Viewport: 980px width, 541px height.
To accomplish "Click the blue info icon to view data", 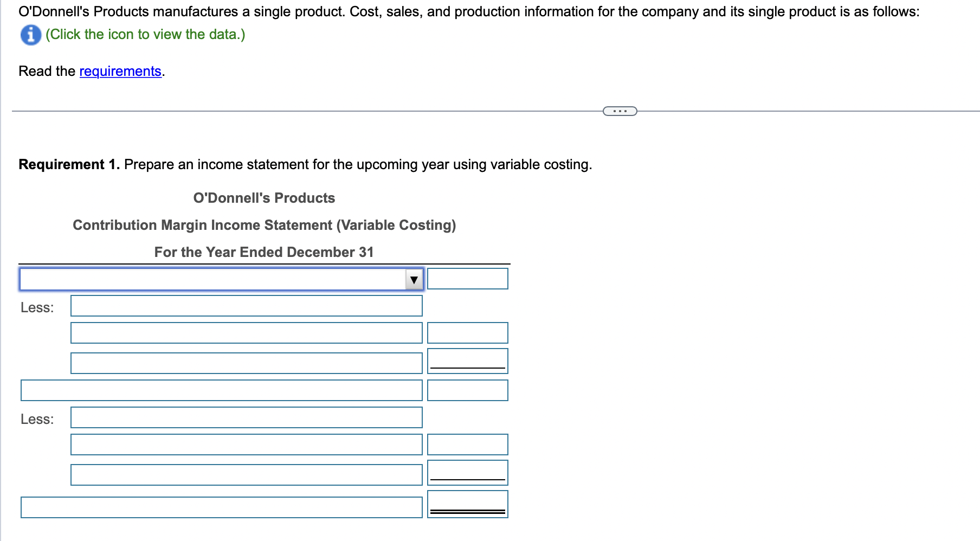I will point(31,35).
